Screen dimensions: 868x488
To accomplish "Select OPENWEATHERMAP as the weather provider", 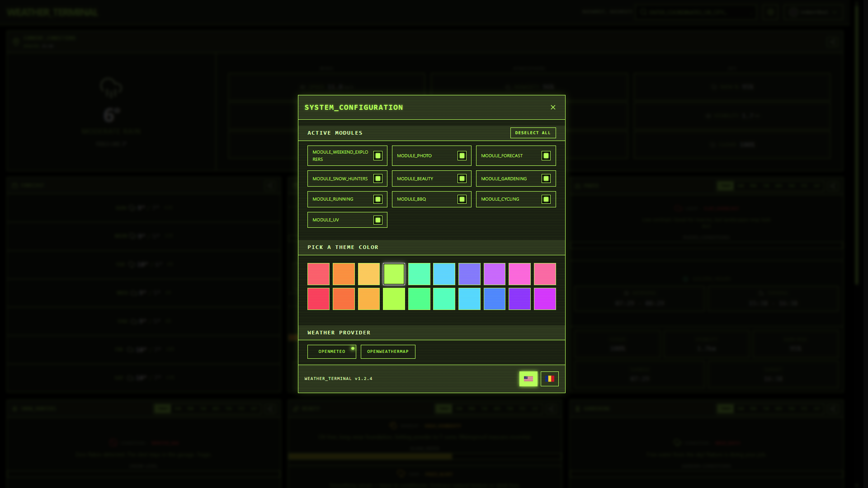I will click(388, 352).
